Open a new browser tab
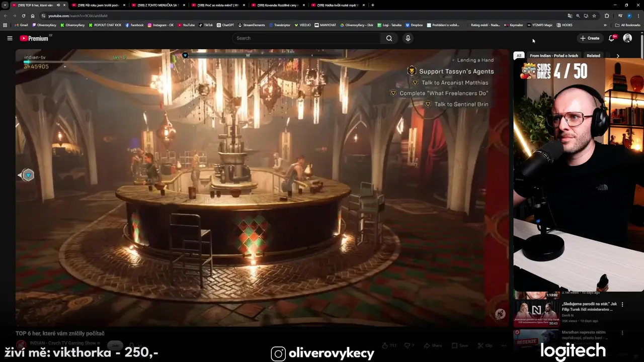This screenshot has width=644, height=362. (x=372, y=5)
